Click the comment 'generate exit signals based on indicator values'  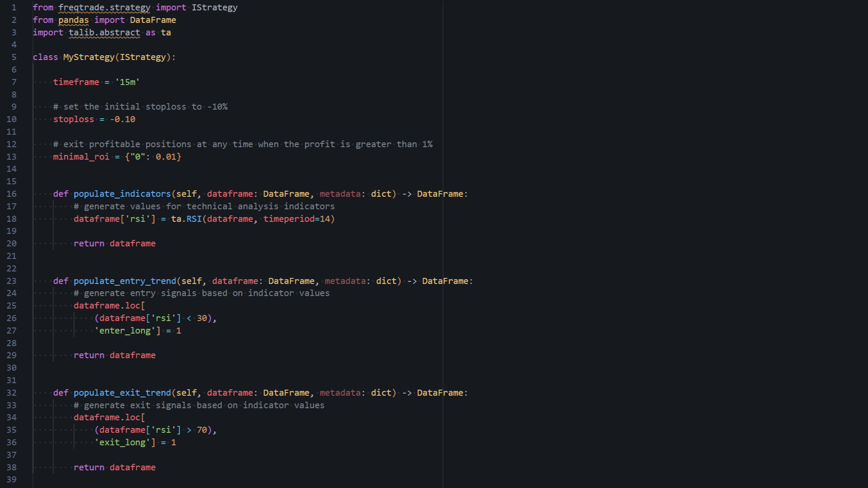tap(199, 405)
